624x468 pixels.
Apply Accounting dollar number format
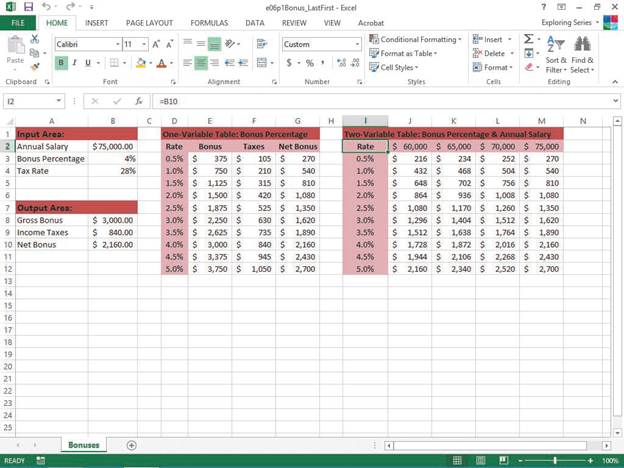click(x=289, y=62)
